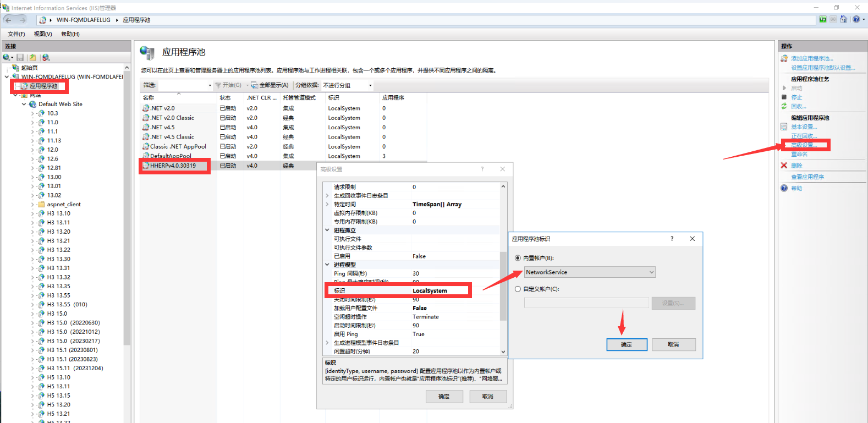Screen dimensions: 868x423
Task: Select the 内置帐户 radio button
Action: [x=518, y=258]
